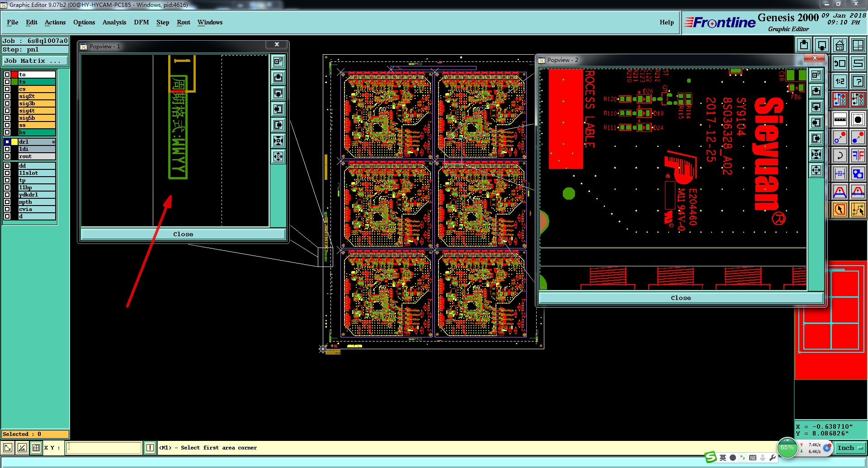The image size is (868, 468).
Task: Open the Inch units dropdown
Action: pos(850,448)
